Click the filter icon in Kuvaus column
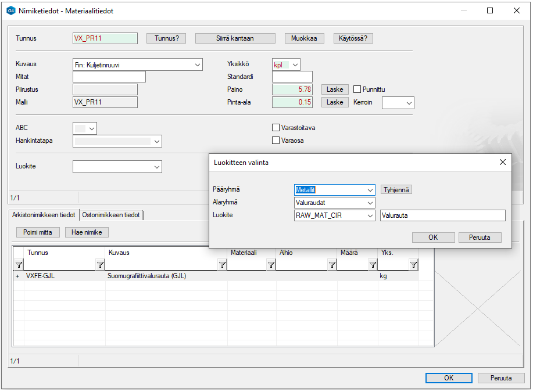The height and width of the screenshot is (392, 533). point(221,265)
